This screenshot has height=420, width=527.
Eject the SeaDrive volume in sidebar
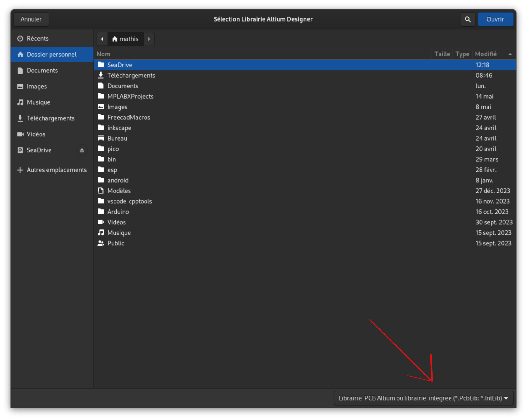pyautogui.click(x=82, y=150)
